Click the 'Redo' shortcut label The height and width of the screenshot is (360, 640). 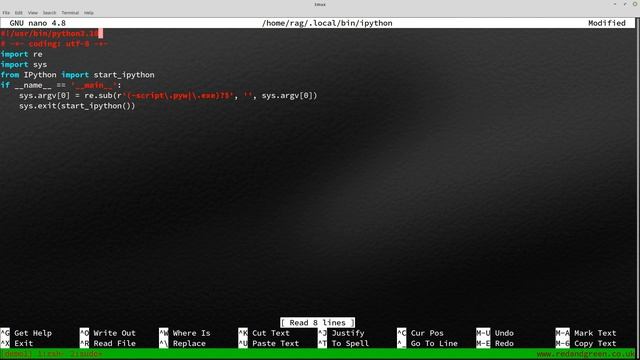(x=504, y=344)
